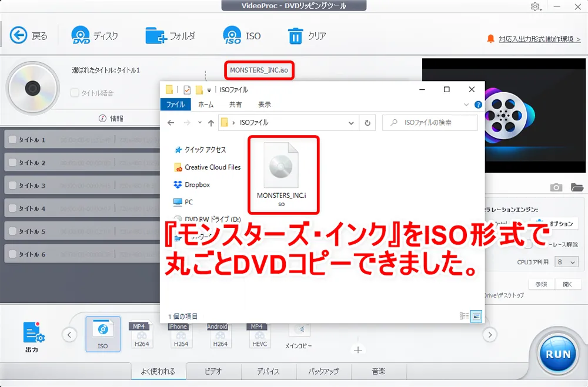The image size is (588, 387).
Task: Expand the Explorer ribbon chevron
Action: coord(466,105)
